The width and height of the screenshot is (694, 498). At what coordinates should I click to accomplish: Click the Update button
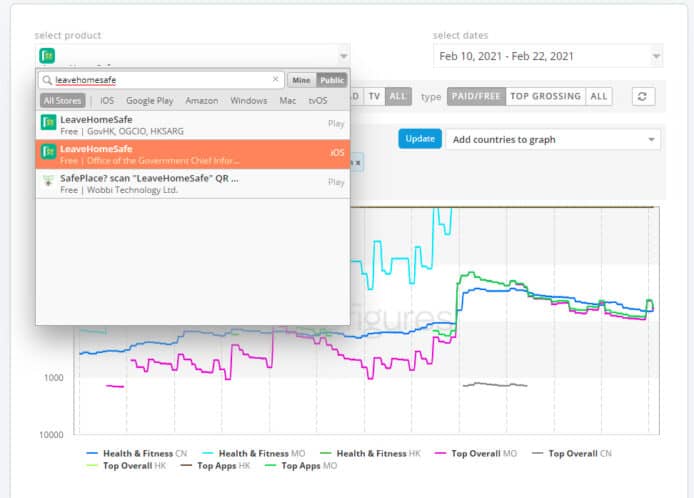point(420,139)
